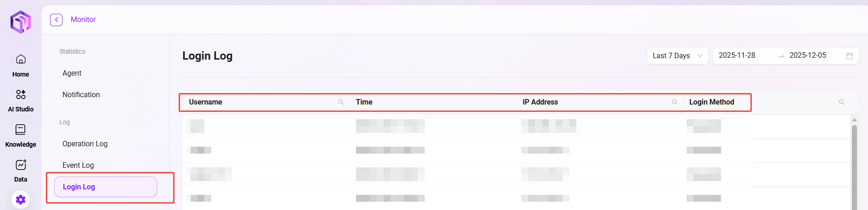
Task: Open the Data section
Action: pos(21,171)
